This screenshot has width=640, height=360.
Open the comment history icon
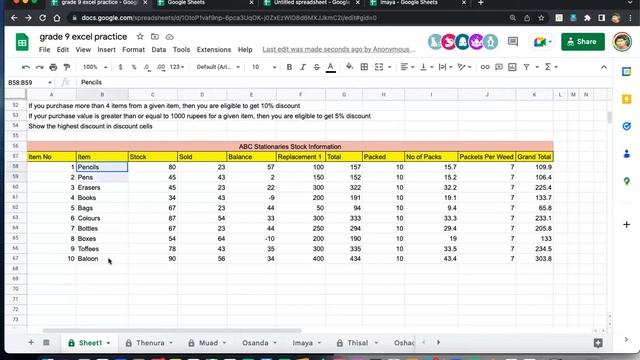(513, 42)
